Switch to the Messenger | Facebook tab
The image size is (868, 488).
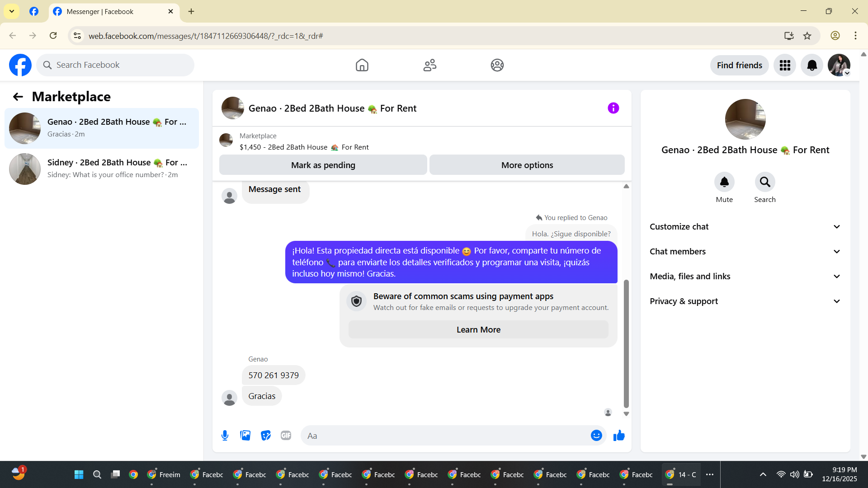pos(114,12)
